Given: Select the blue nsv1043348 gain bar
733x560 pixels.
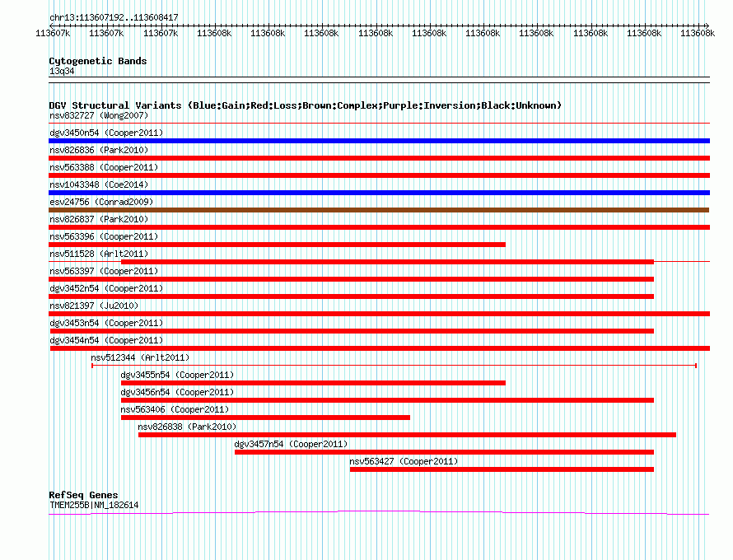Looking at the screenshot, I should (379, 193).
